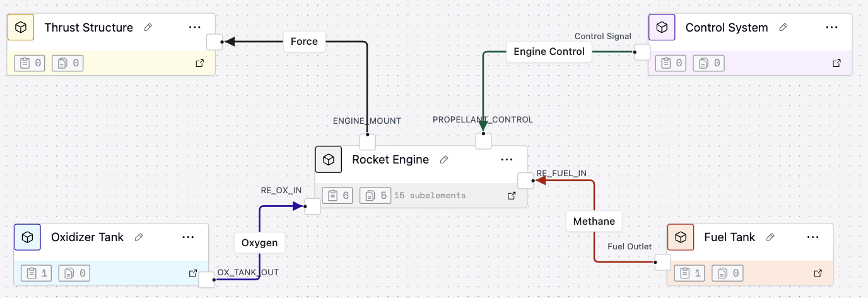
Task: Click the Thrust Structure cube icon
Action: (21, 27)
